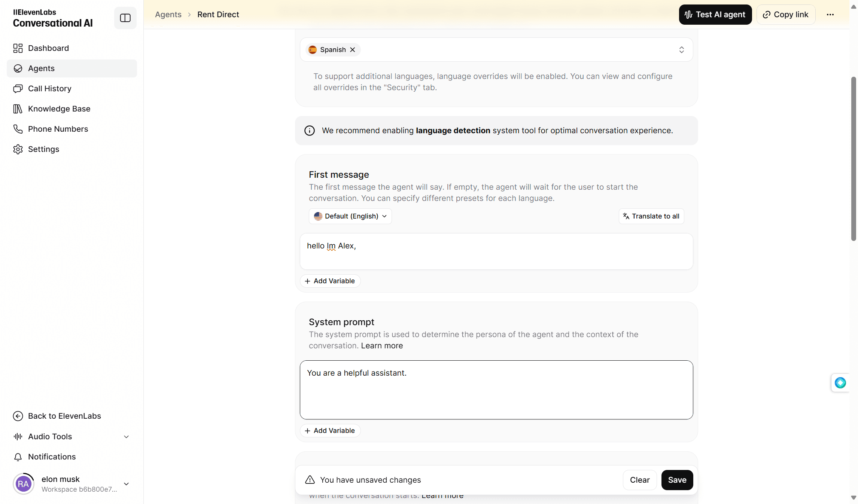Open Call History in the sidebar

[x=72, y=89]
